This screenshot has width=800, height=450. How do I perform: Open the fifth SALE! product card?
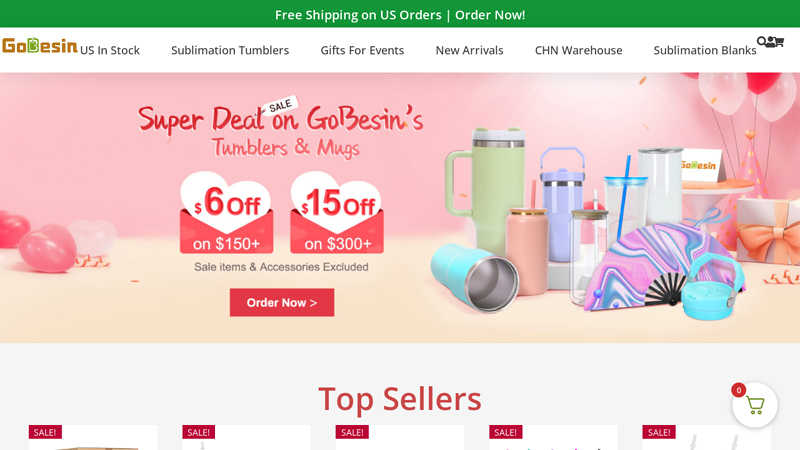(707, 437)
